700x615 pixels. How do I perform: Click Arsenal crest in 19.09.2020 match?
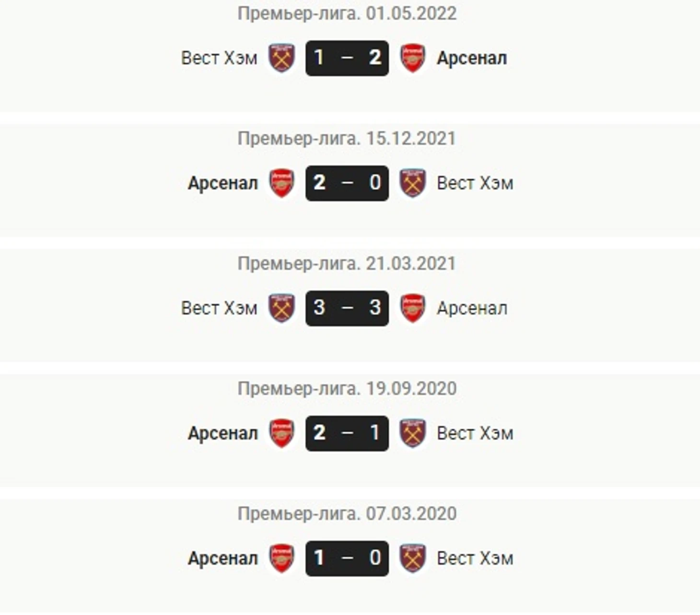[x=281, y=433]
